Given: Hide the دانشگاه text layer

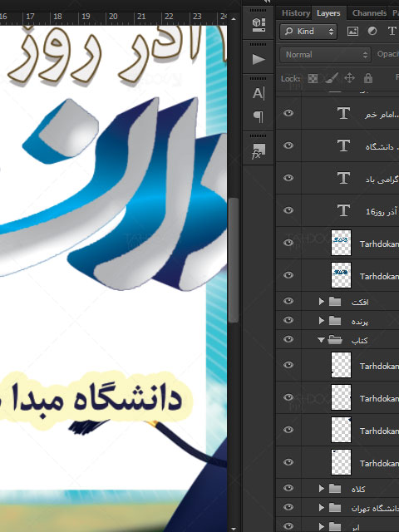Looking at the screenshot, I should [288, 145].
